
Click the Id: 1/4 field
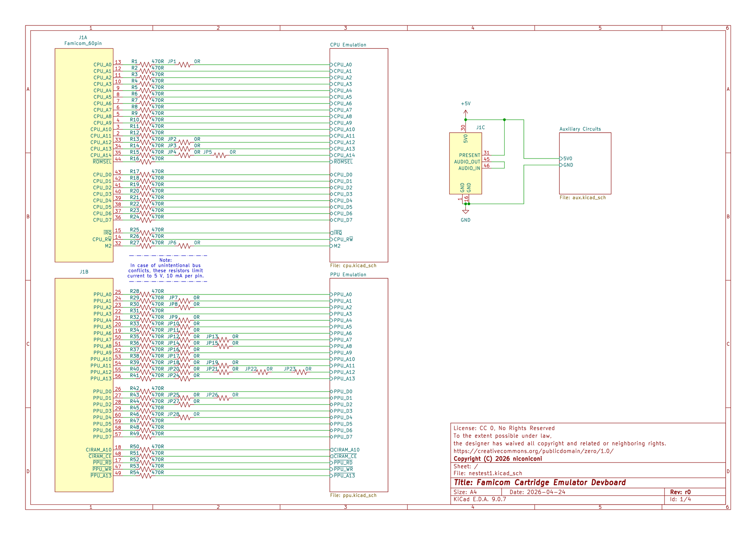680,499
